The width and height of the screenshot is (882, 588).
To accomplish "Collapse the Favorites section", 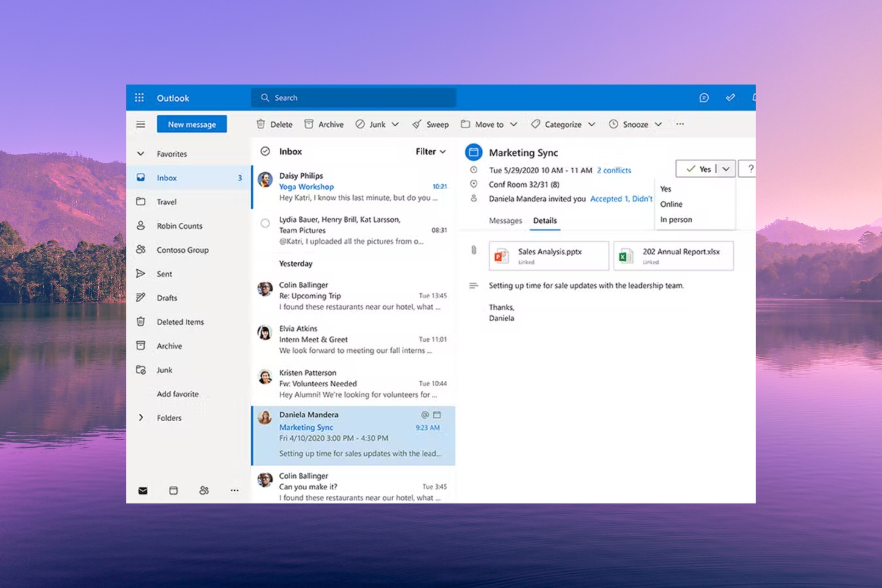I will tap(141, 154).
